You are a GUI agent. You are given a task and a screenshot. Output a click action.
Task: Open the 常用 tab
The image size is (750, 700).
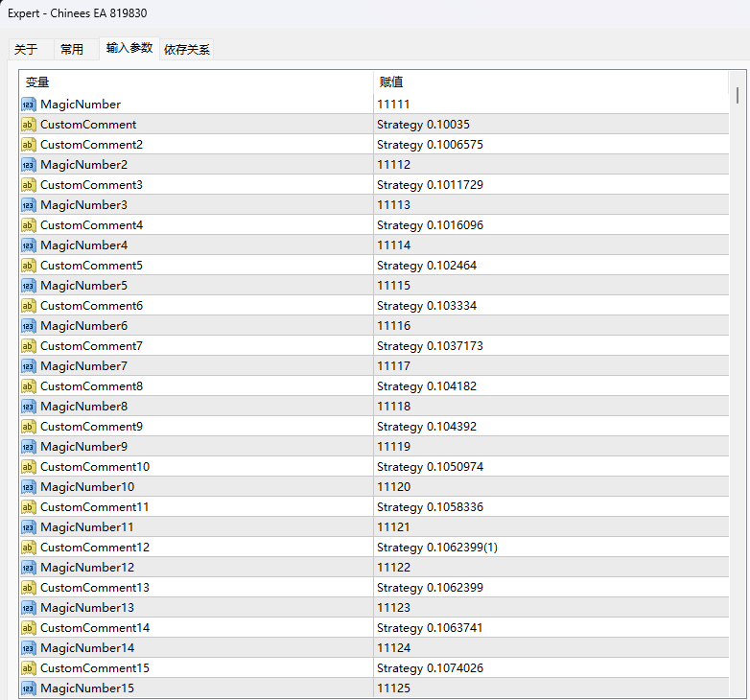pos(72,50)
